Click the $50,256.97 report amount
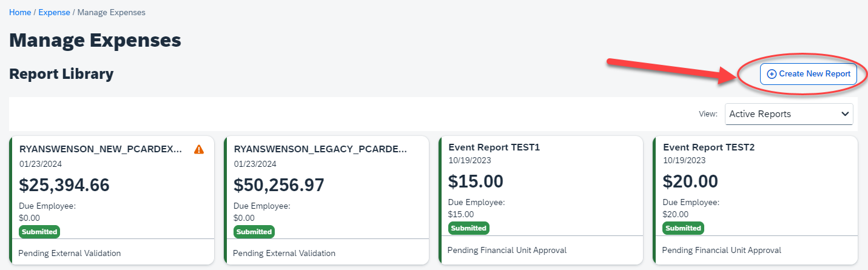This screenshot has width=868, height=270. pyautogui.click(x=279, y=185)
